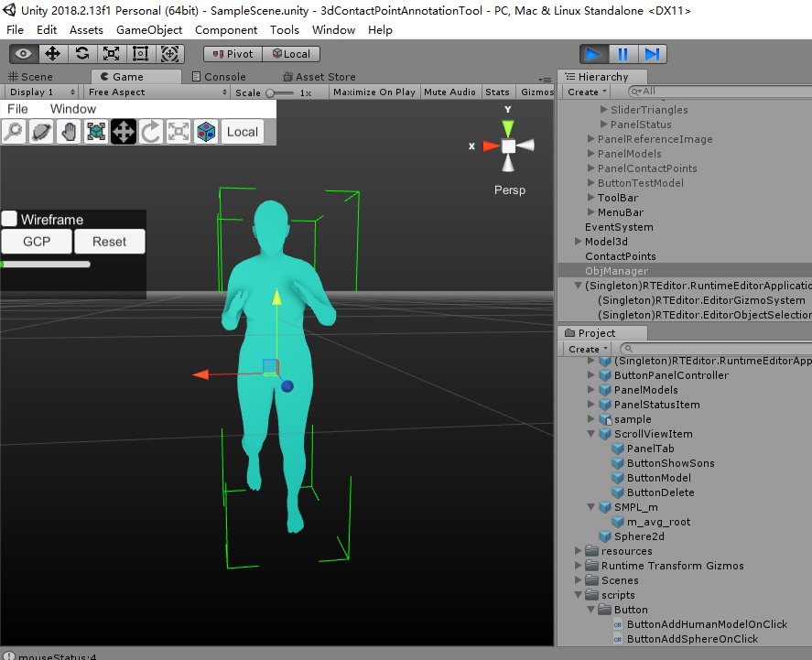The image size is (812, 660).
Task: Collapse the scripts folder
Action: (579, 595)
